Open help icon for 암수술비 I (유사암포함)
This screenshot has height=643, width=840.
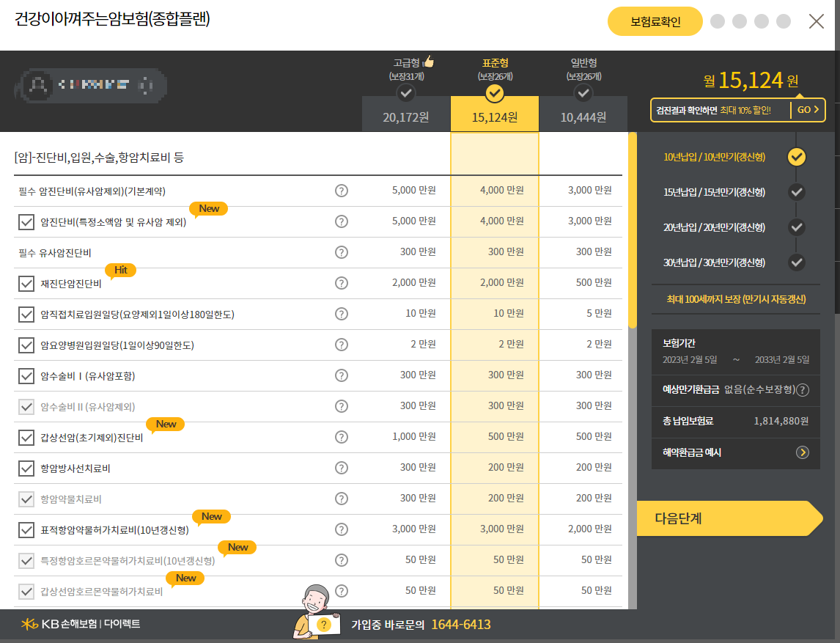coord(342,375)
